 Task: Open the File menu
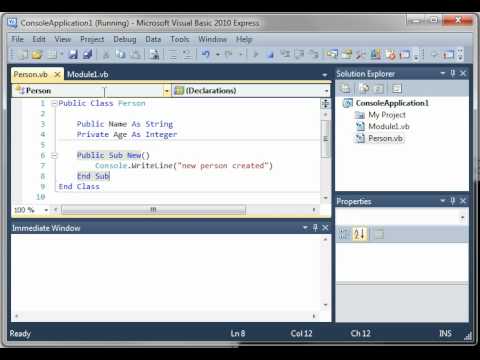(x=17, y=39)
